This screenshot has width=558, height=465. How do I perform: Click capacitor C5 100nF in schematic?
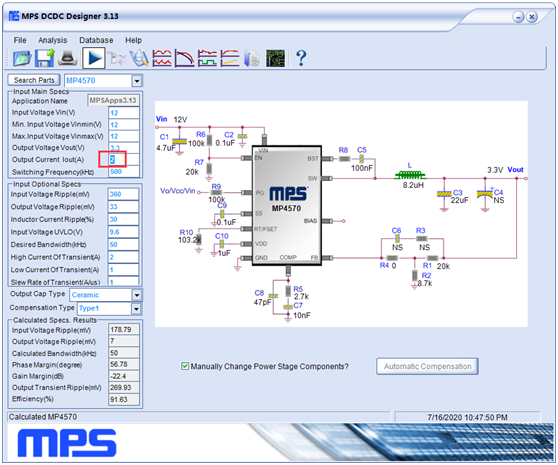click(x=362, y=159)
